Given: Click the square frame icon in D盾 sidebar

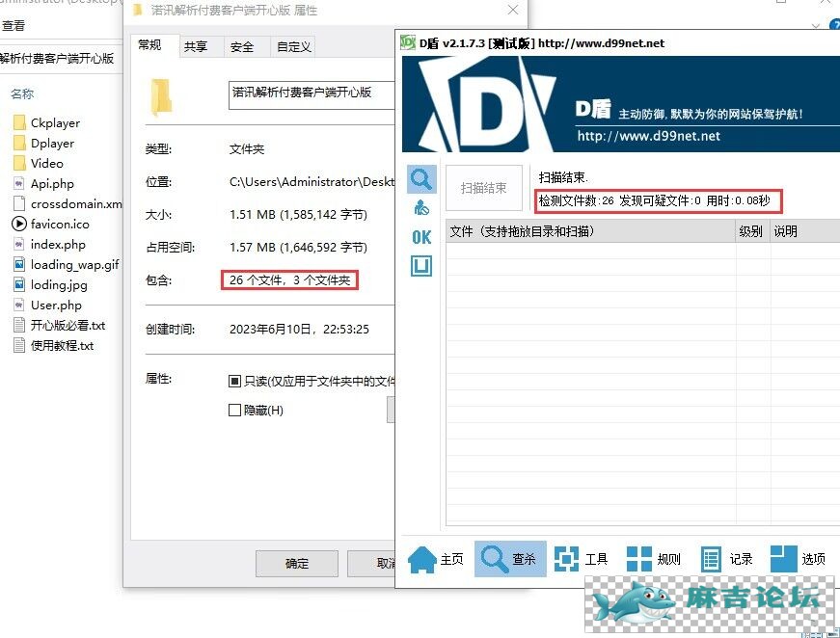Looking at the screenshot, I should 421,266.
